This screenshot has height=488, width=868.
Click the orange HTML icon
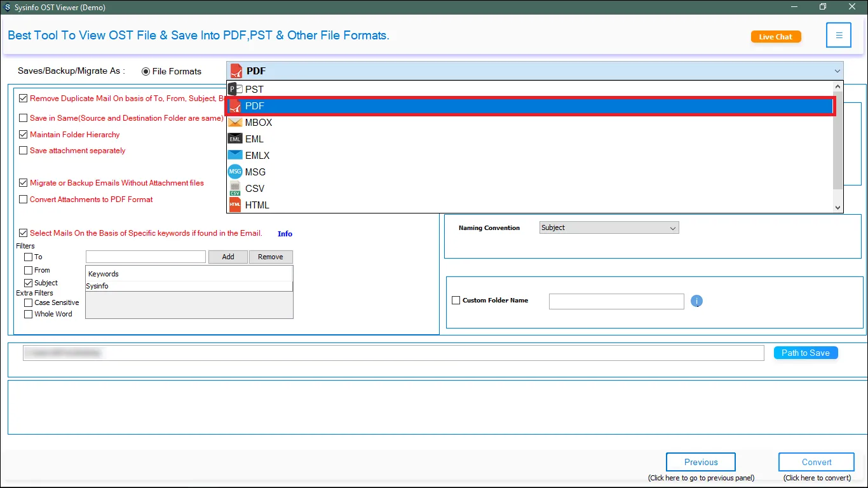click(x=235, y=205)
